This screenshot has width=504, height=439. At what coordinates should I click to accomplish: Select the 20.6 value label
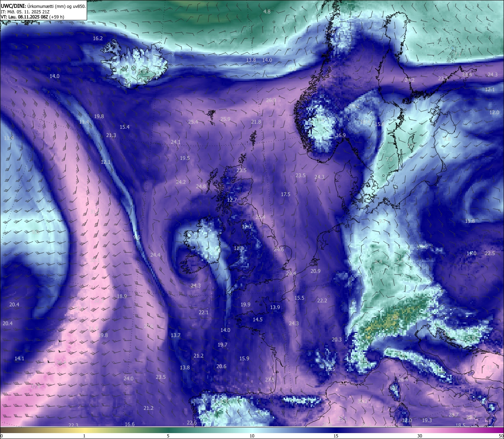[x=221, y=367]
